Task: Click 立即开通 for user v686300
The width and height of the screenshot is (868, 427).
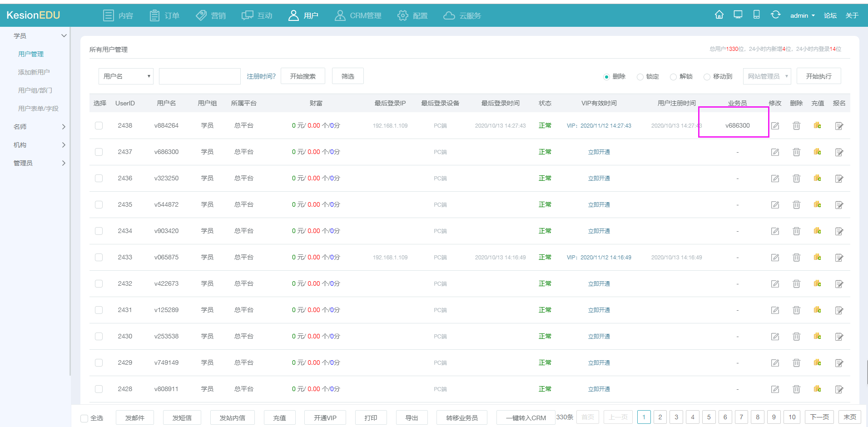Action: 599,152
